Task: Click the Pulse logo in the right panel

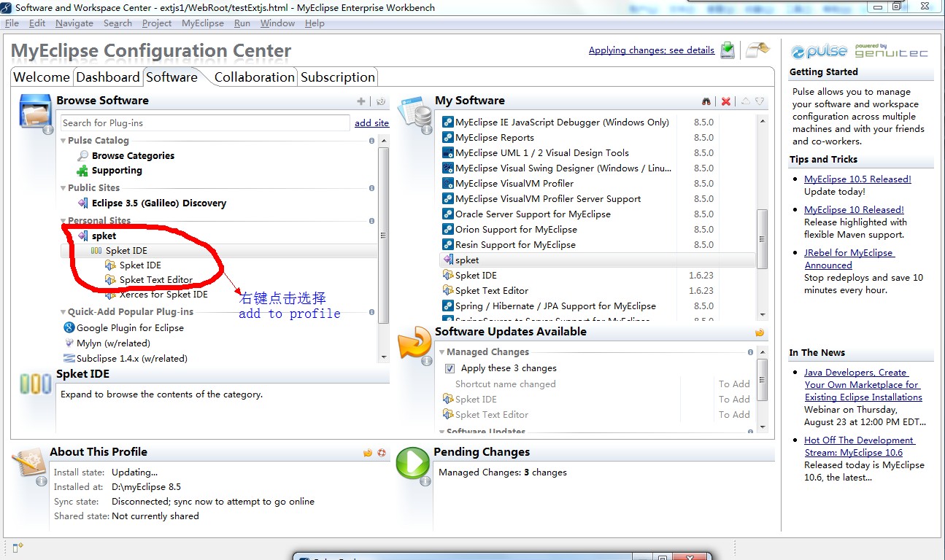Action: 819,52
